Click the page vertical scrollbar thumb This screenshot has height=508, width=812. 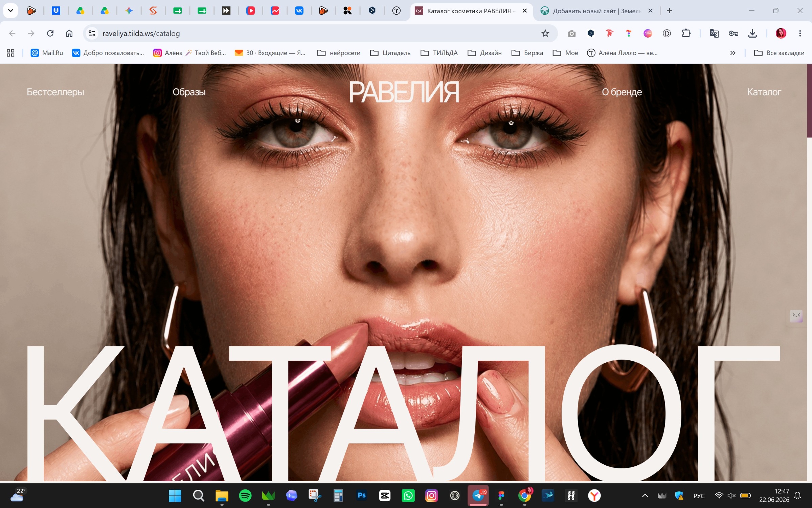point(809,101)
